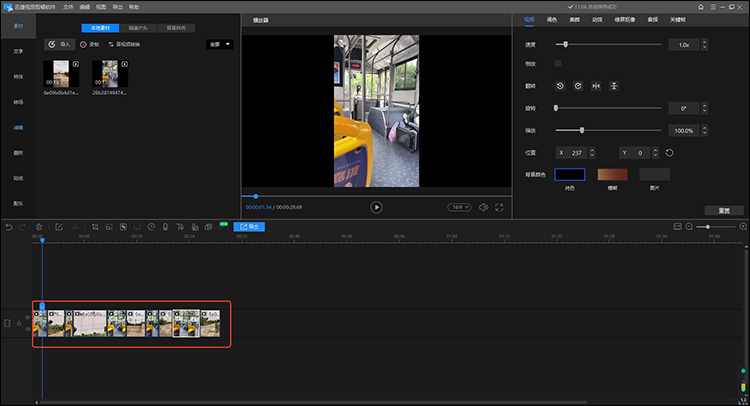Tick the reverse playback checkbox

(558, 63)
